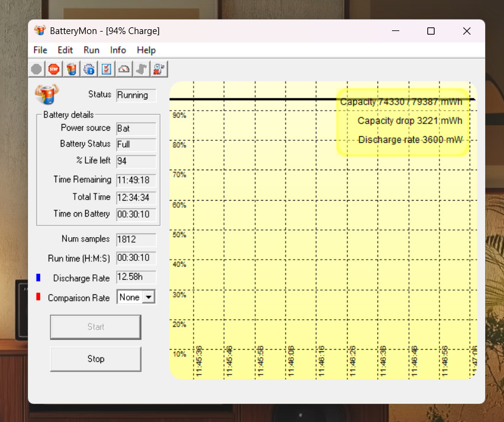Minimize the BatteryMon window
Screen dimensions: 504x422
[396, 31]
